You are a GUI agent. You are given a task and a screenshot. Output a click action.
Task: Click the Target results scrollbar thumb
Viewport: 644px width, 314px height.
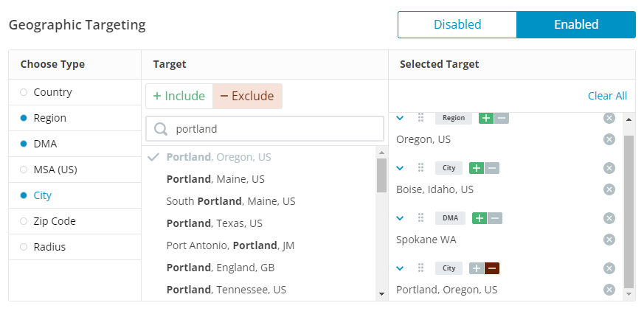coord(381,175)
